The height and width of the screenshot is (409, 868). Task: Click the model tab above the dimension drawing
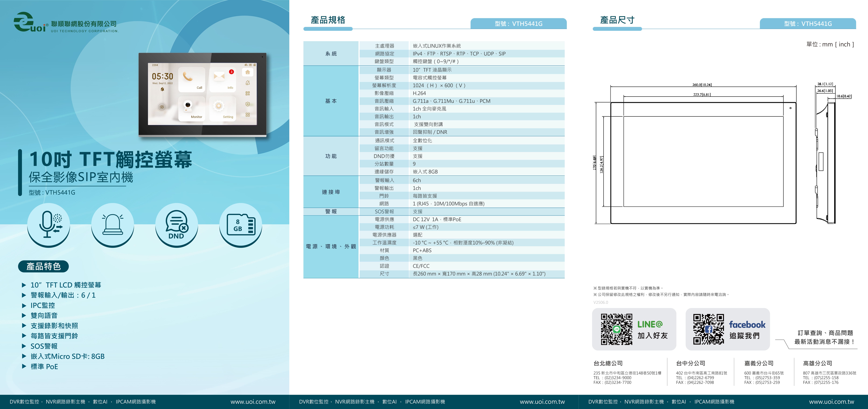pyautogui.click(x=808, y=24)
